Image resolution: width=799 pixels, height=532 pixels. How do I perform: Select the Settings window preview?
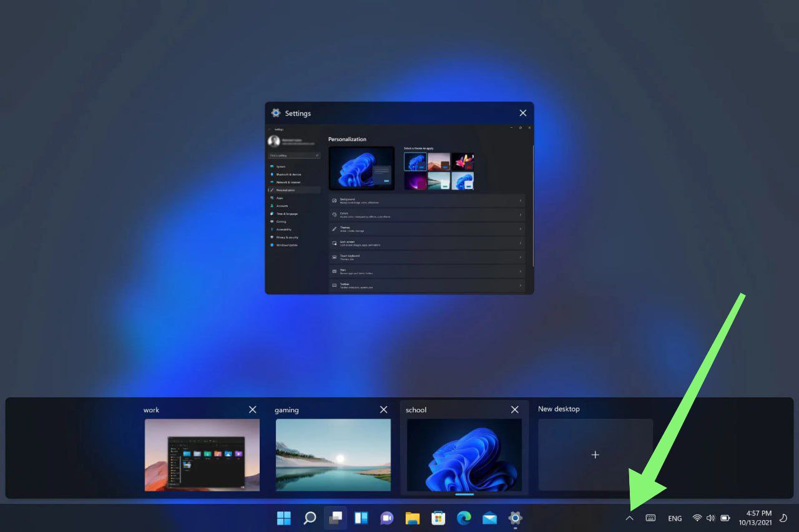[399, 206]
